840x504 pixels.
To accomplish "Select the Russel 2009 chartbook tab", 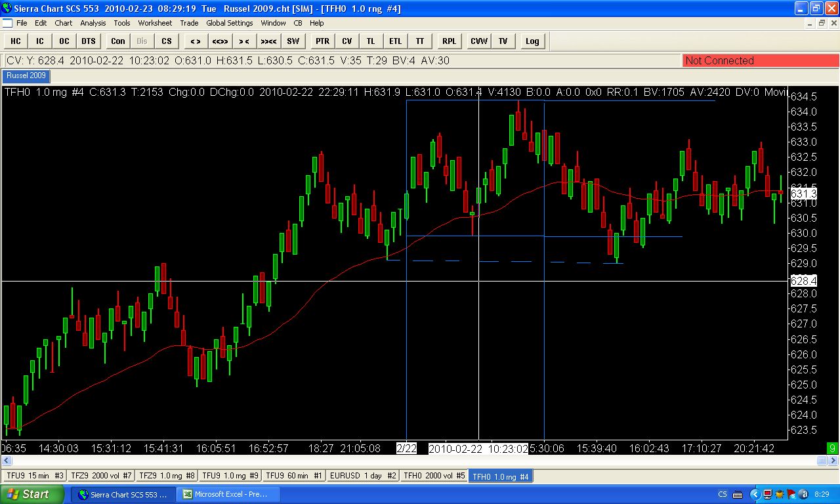I will pyautogui.click(x=26, y=75).
